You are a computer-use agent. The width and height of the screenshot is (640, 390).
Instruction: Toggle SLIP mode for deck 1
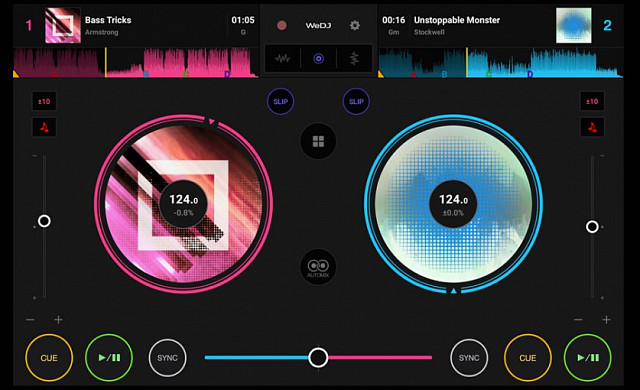[x=280, y=101]
